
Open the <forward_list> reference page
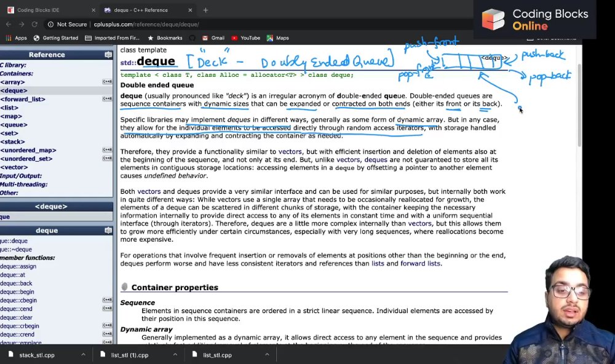pyautogui.click(x=23, y=99)
